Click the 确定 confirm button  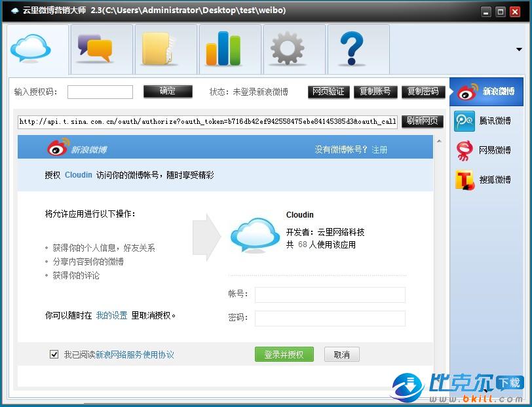point(168,92)
